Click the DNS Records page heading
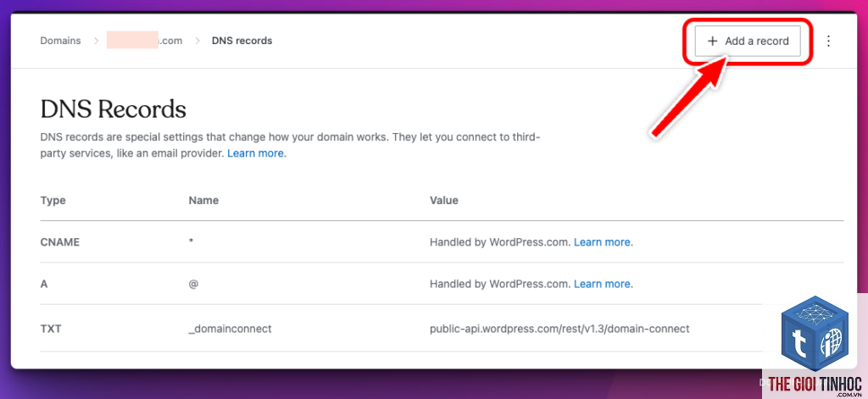This screenshot has height=399, width=868. point(113,109)
